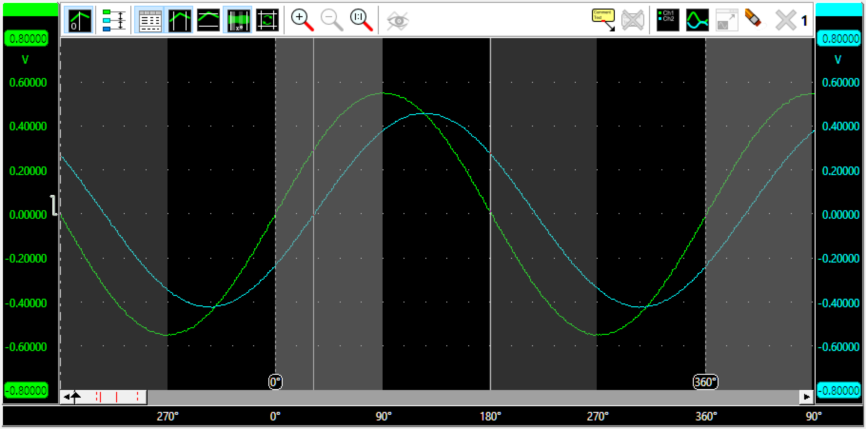This screenshot has width=866, height=429.
Task: Click the cyan 0.20000 axis label
Action: 841,171
